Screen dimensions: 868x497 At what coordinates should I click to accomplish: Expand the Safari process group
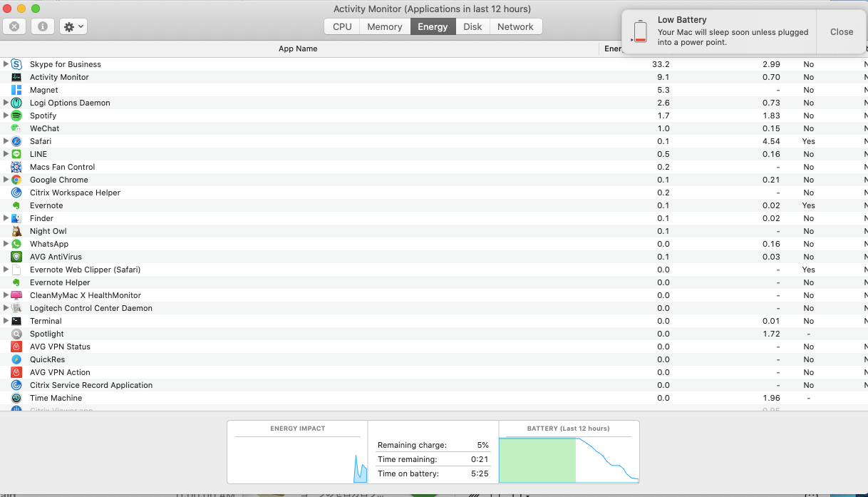tap(6, 141)
